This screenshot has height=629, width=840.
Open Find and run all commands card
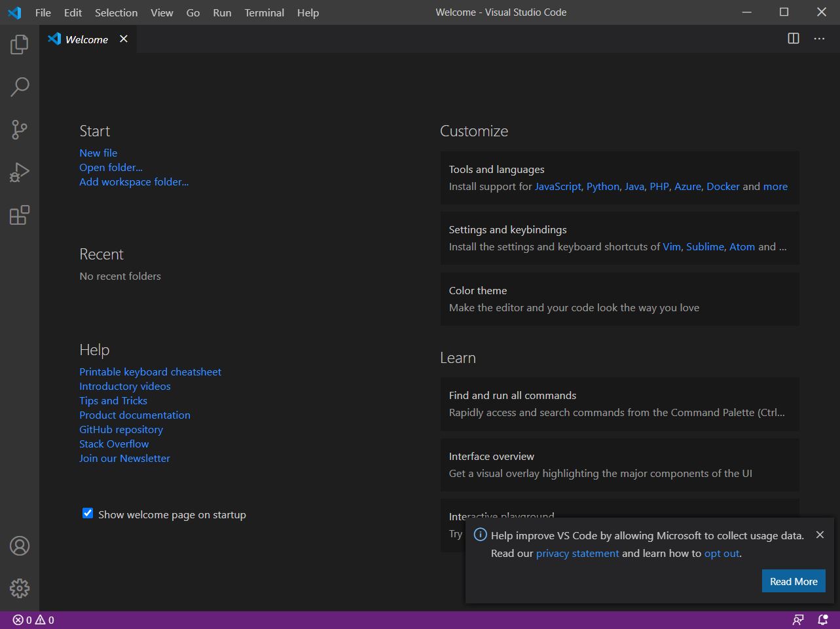[x=620, y=404]
